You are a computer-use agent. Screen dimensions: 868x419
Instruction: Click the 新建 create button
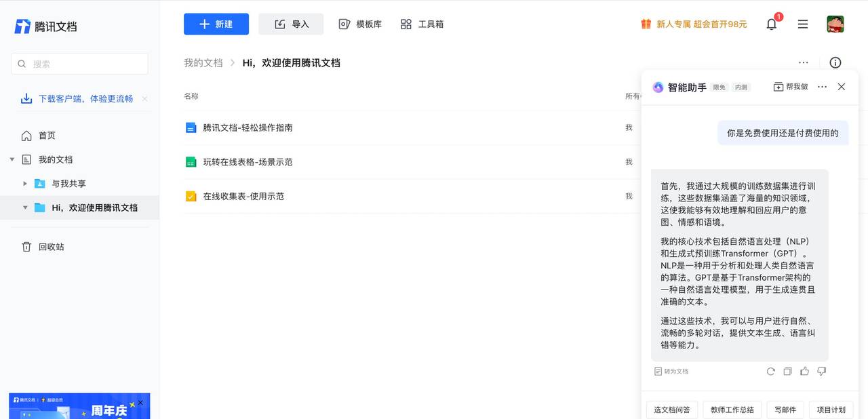tap(216, 23)
